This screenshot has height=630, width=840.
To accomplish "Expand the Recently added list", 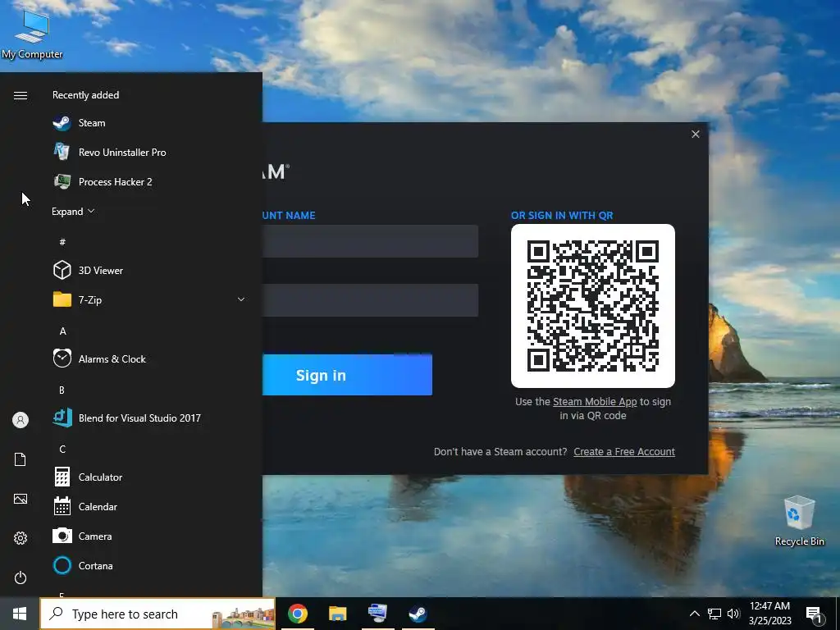I will [73, 211].
